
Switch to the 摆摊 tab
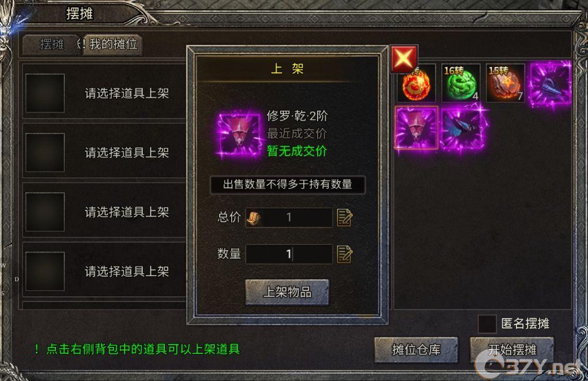pos(52,44)
